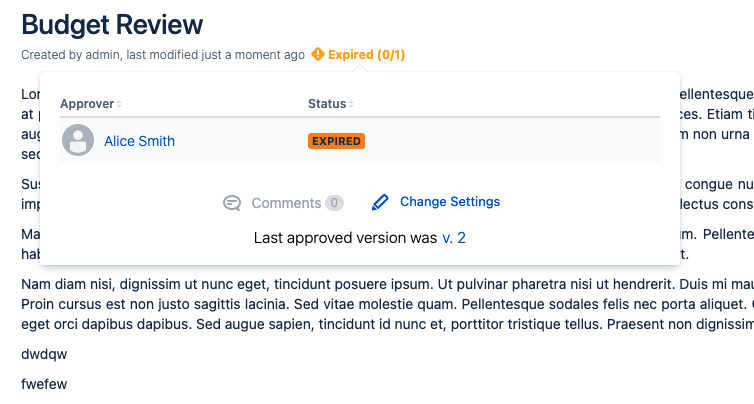Click the Budget Review page title
The image size is (754, 404).
tap(112, 24)
